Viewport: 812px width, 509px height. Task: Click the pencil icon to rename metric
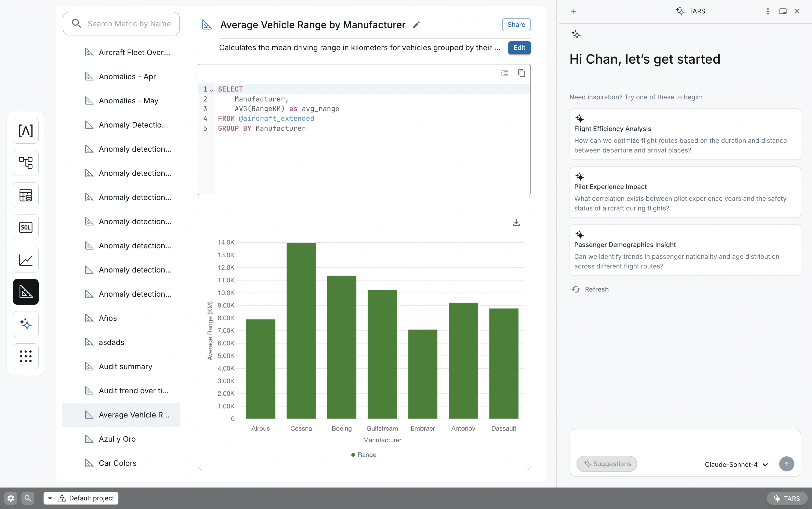[x=416, y=25]
